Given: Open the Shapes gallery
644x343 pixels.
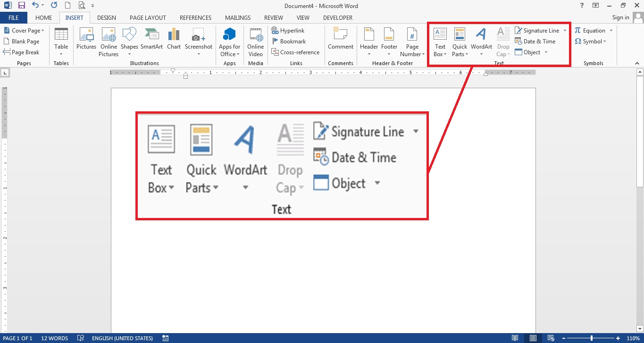Looking at the screenshot, I should pos(129,42).
